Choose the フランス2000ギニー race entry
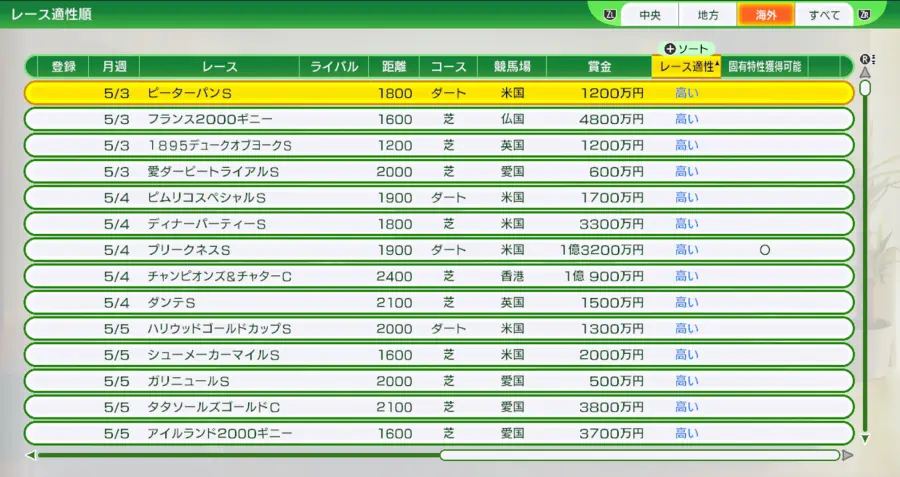This screenshot has height=477, width=900. pos(438,119)
